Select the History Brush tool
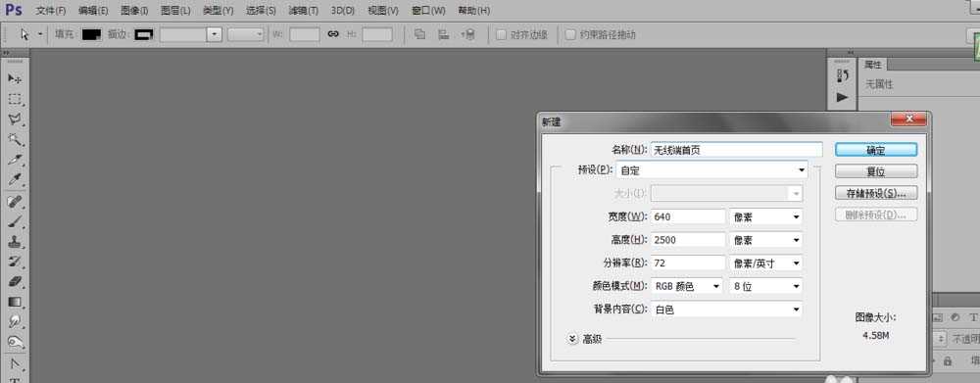The height and width of the screenshot is (383, 980). pyautogui.click(x=15, y=262)
